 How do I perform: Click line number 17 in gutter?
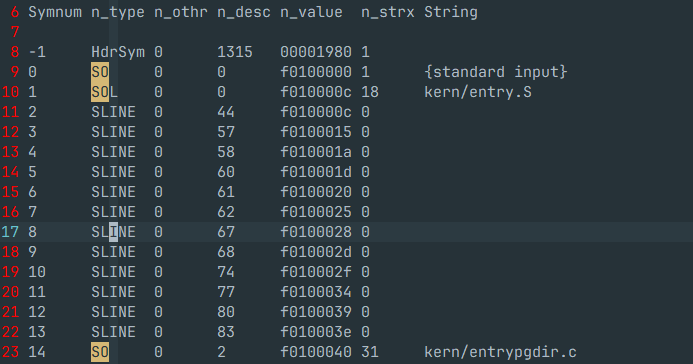pyautogui.click(x=11, y=232)
